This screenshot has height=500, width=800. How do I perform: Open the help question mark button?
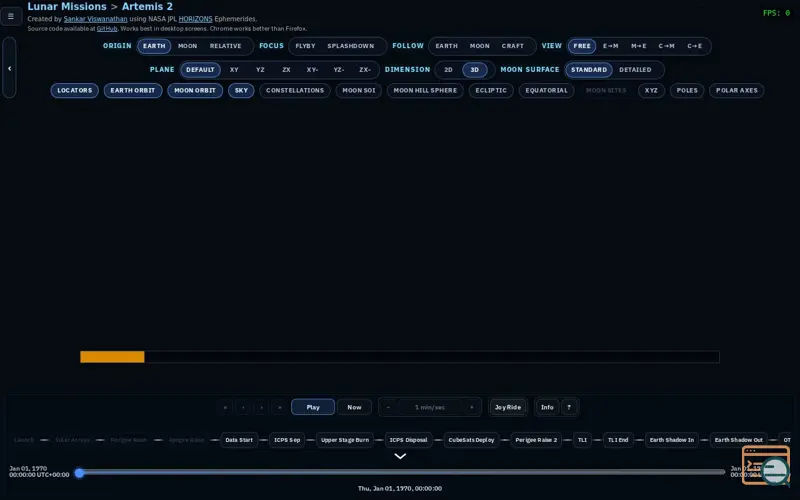coord(569,407)
